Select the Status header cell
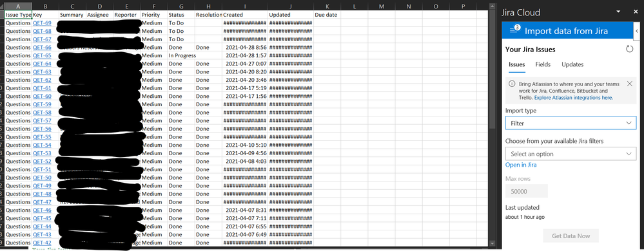 [181, 15]
